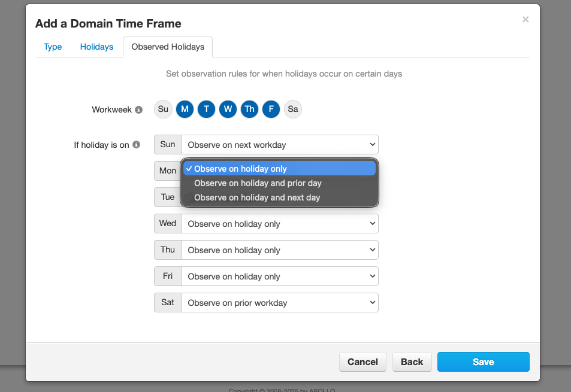Image resolution: width=571 pixels, height=392 pixels.
Task: Open the Sun holiday observation dropdown
Action: [280, 145]
